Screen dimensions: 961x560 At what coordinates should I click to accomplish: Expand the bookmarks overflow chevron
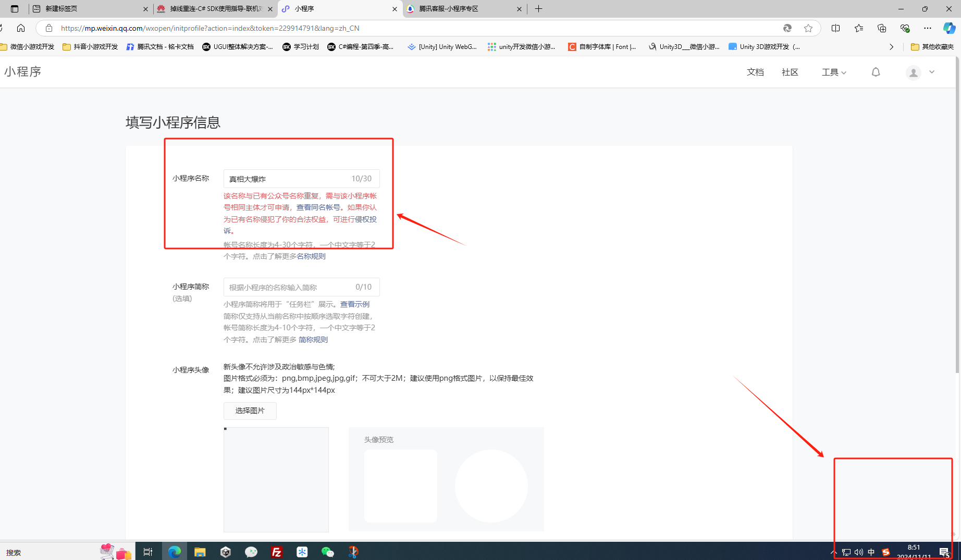click(x=891, y=47)
